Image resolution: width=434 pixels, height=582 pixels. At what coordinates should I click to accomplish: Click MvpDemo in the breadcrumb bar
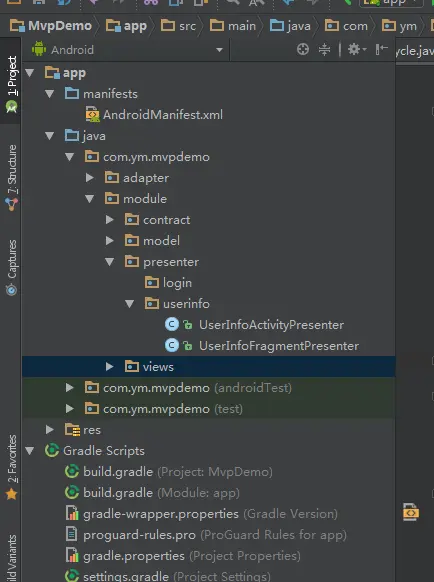point(51,26)
